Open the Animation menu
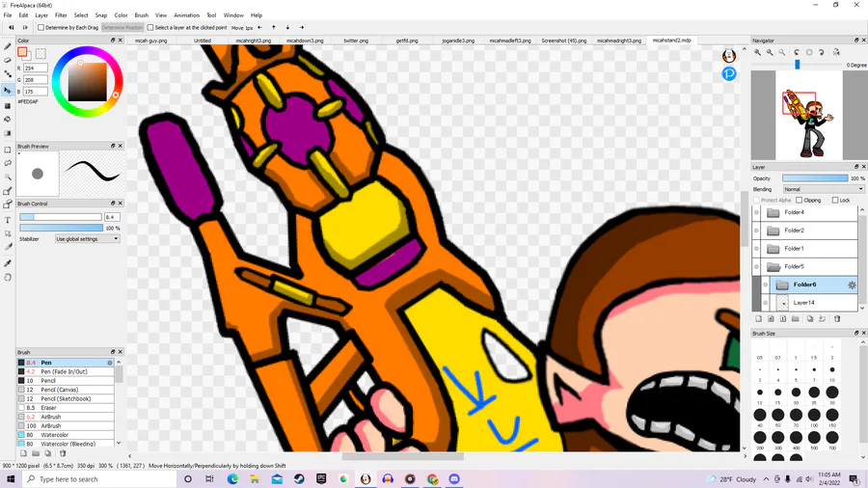The image size is (868, 488). (186, 15)
